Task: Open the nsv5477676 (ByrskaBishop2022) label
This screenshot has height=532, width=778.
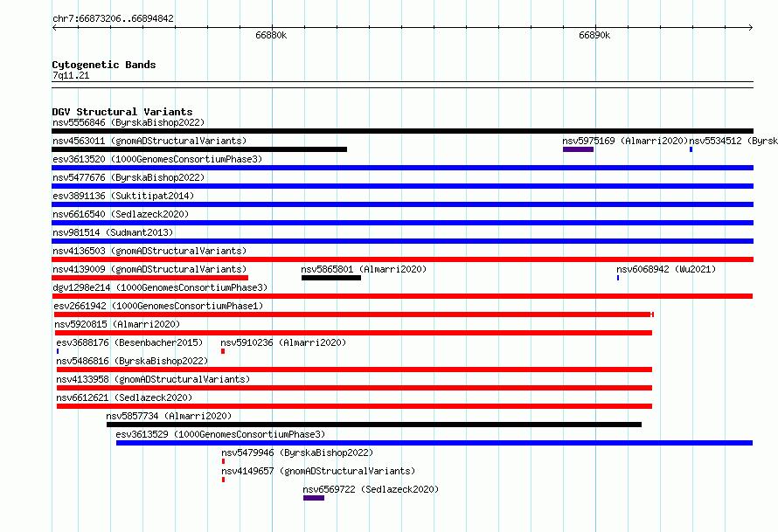Action: [129, 177]
